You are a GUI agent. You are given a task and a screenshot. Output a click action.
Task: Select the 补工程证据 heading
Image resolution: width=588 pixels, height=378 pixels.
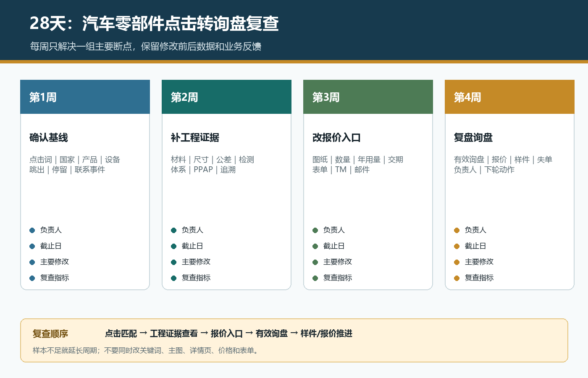195,137
